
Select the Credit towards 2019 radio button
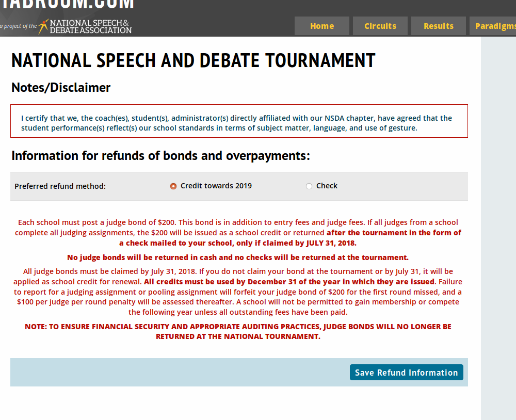173,186
